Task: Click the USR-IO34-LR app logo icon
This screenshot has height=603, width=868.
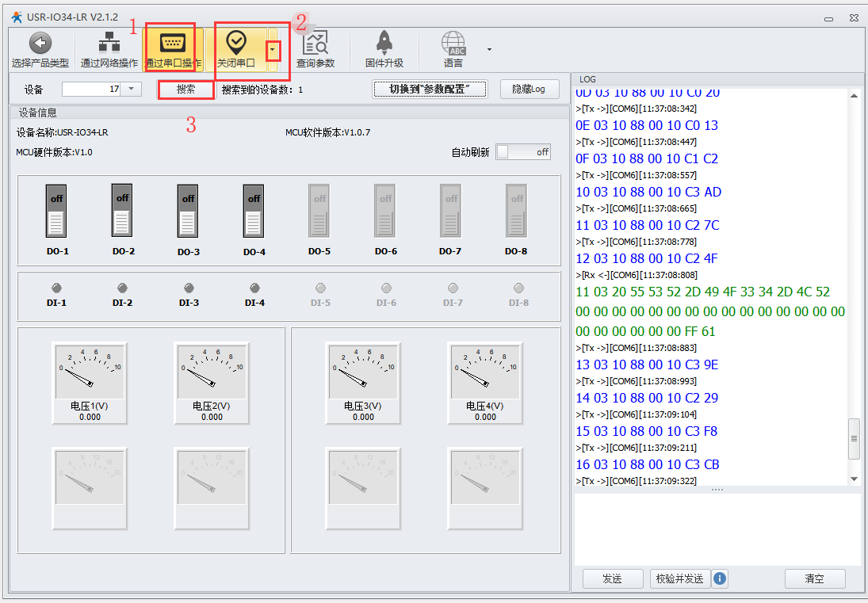Action: [x=17, y=17]
